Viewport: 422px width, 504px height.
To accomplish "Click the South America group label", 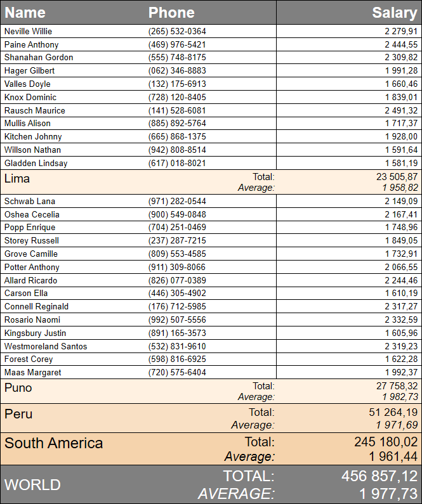I will point(54,443).
